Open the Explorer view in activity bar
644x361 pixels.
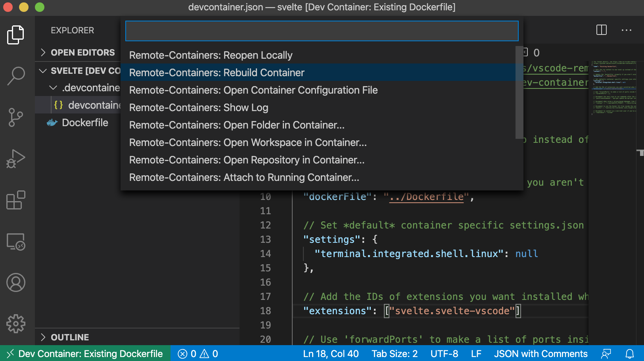coord(16,35)
